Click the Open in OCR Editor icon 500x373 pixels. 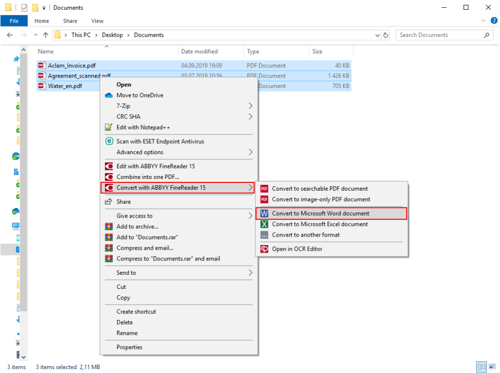(x=264, y=249)
